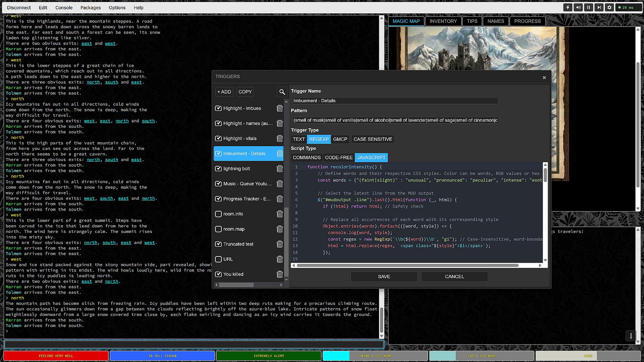This screenshot has width=644, height=362.
Task: Uncheck the Highlight - vitals checkbox
Action: [x=218, y=138]
